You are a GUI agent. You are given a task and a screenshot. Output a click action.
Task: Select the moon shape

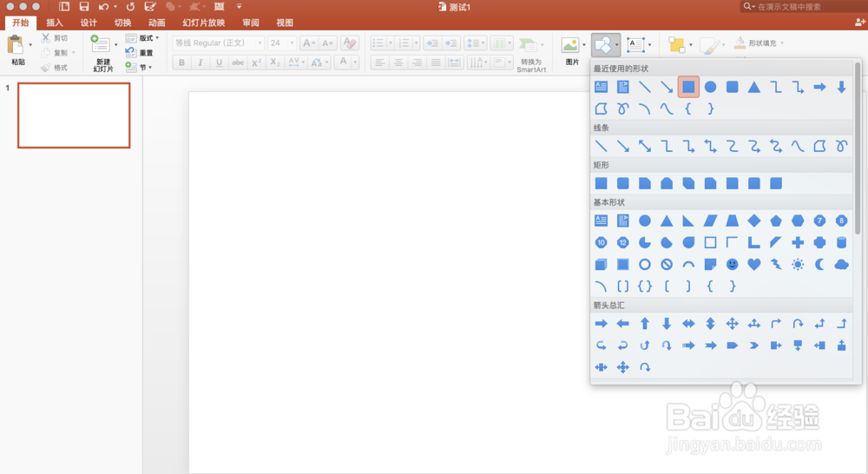point(819,265)
